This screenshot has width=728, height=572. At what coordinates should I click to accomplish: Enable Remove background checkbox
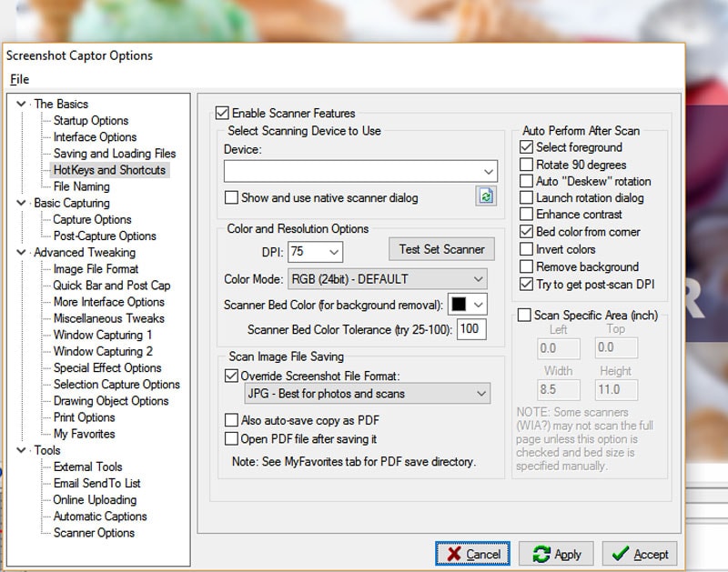(526, 266)
